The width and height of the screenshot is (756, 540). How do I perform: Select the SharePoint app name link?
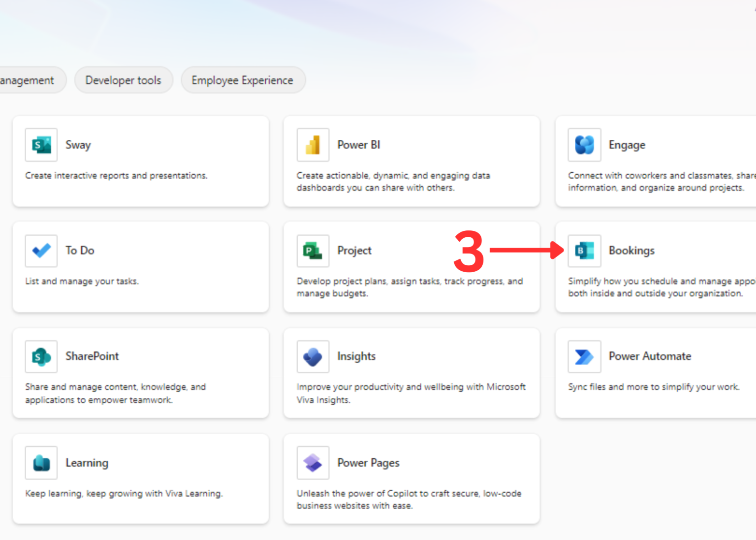click(92, 356)
